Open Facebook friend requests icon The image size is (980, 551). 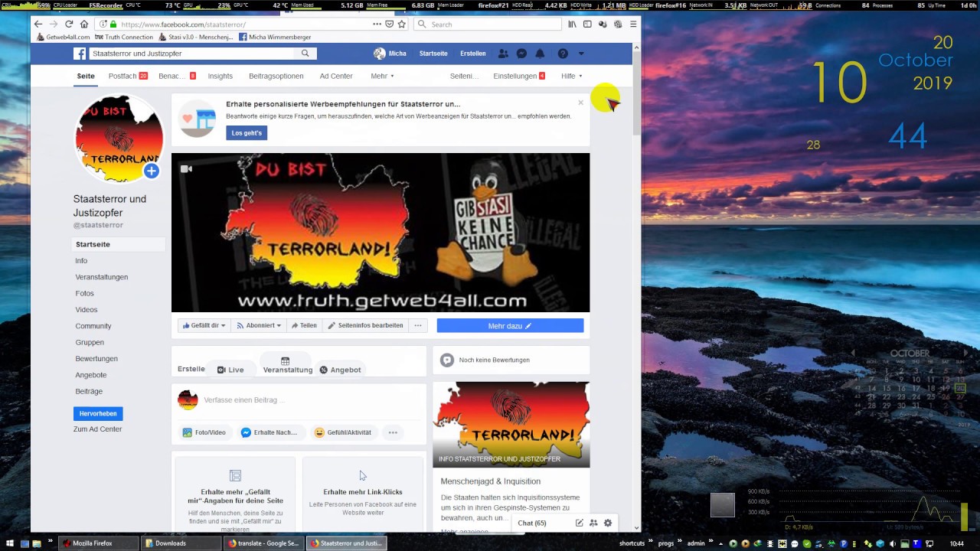(x=503, y=54)
